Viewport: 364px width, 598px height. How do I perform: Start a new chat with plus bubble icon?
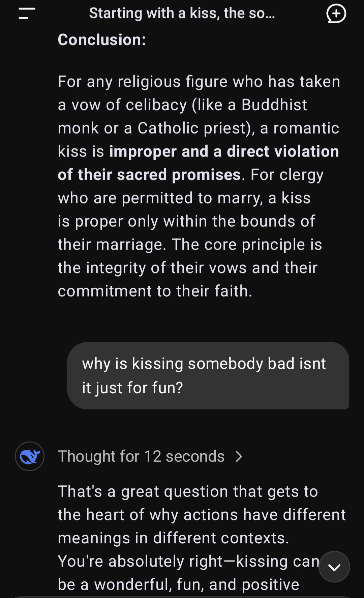pos(336,13)
